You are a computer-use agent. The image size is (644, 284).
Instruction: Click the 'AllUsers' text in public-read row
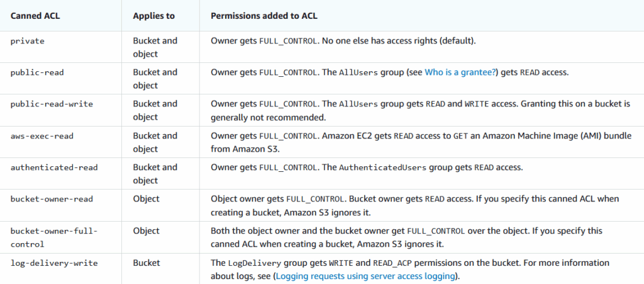tap(358, 73)
